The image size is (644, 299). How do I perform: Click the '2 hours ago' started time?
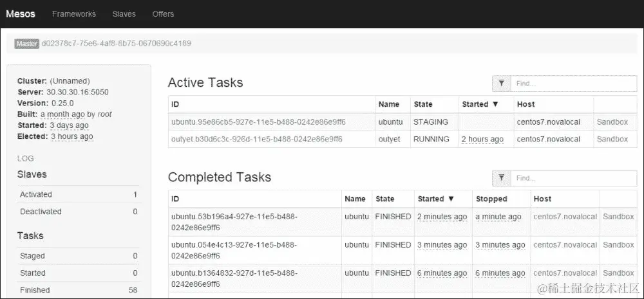tap(482, 140)
